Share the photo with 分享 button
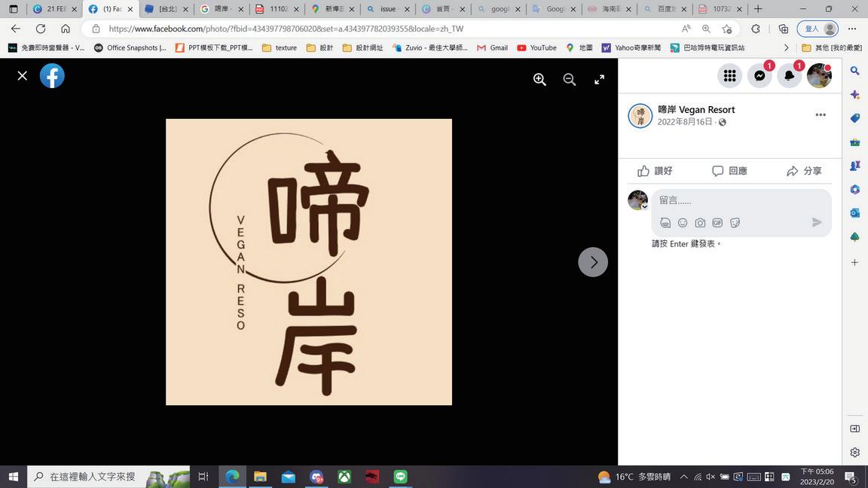Image resolution: width=868 pixels, height=488 pixels. pos(804,170)
